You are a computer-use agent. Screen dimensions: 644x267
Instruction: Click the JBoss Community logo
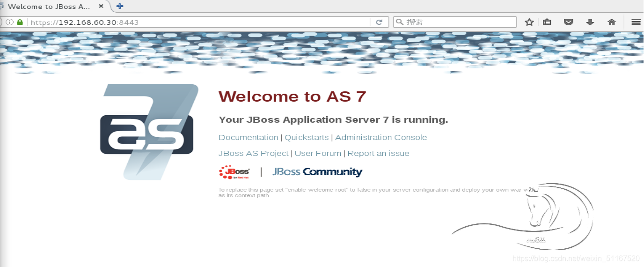(317, 172)
